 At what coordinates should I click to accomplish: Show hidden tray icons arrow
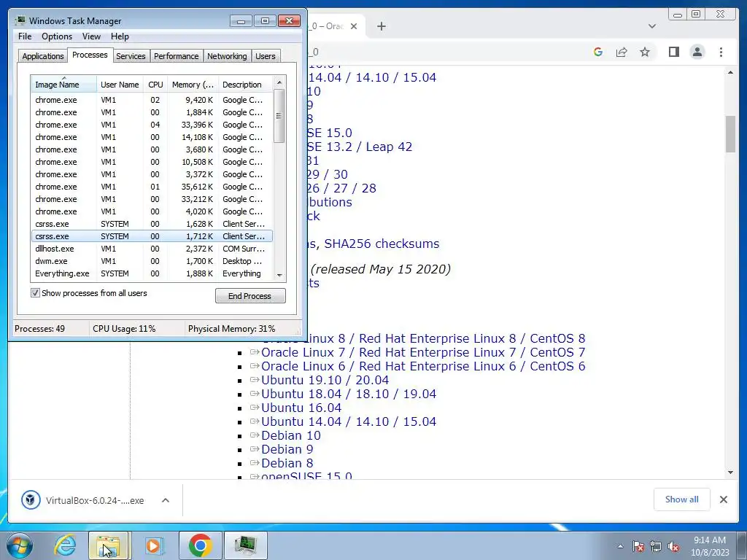tap(620, 546)
